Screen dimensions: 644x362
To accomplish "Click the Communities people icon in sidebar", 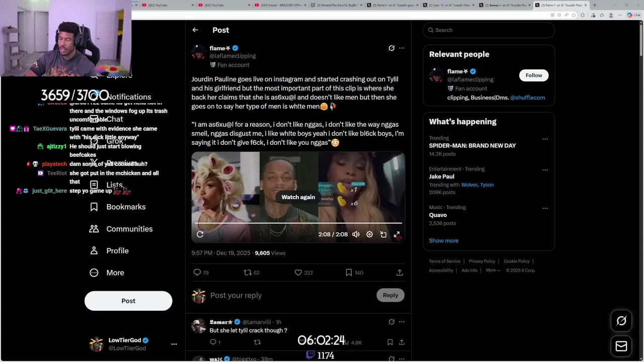I will point(94,229).
